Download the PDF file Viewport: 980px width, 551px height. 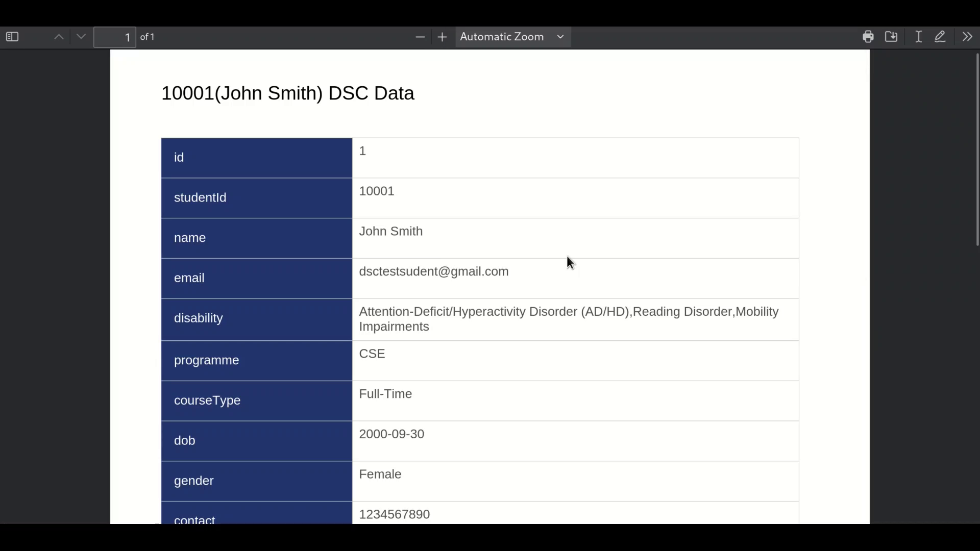892,37
